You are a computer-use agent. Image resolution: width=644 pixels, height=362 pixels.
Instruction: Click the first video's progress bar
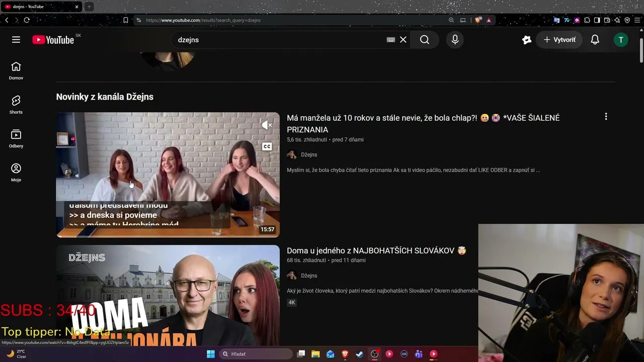pyautogui.click(x=168, y=236)
